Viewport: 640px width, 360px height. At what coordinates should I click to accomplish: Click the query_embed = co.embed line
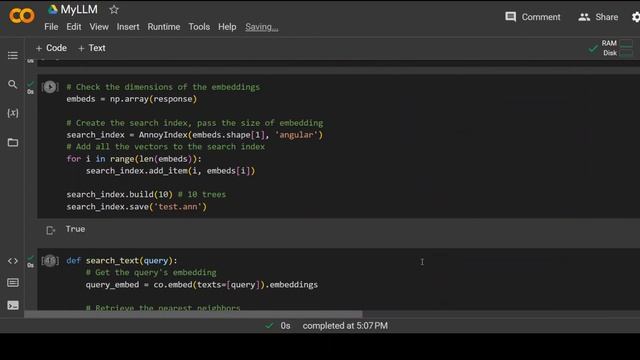202,284
